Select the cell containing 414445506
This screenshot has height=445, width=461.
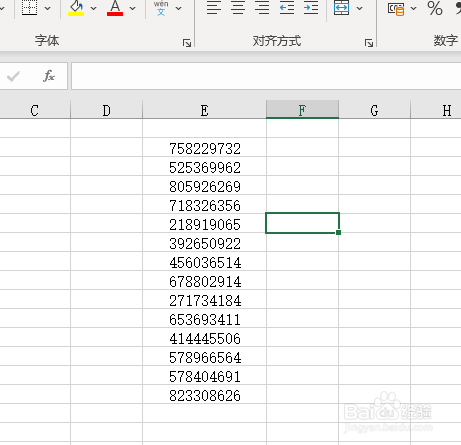pos(204,337)
